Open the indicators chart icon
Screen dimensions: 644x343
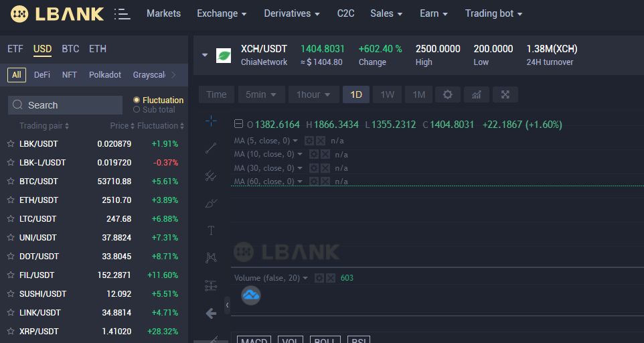tap(477, 94)
